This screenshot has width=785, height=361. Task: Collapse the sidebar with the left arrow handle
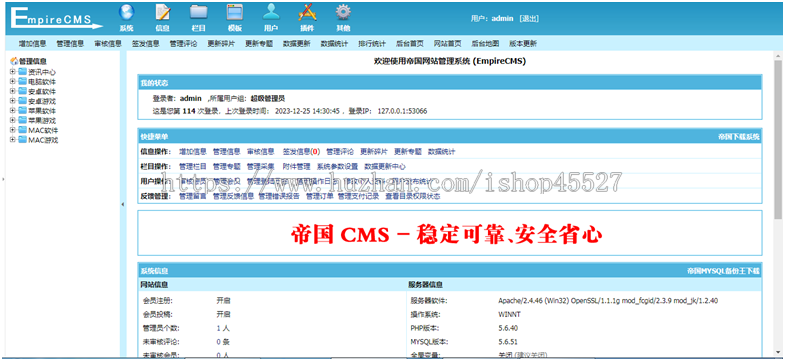123,204
